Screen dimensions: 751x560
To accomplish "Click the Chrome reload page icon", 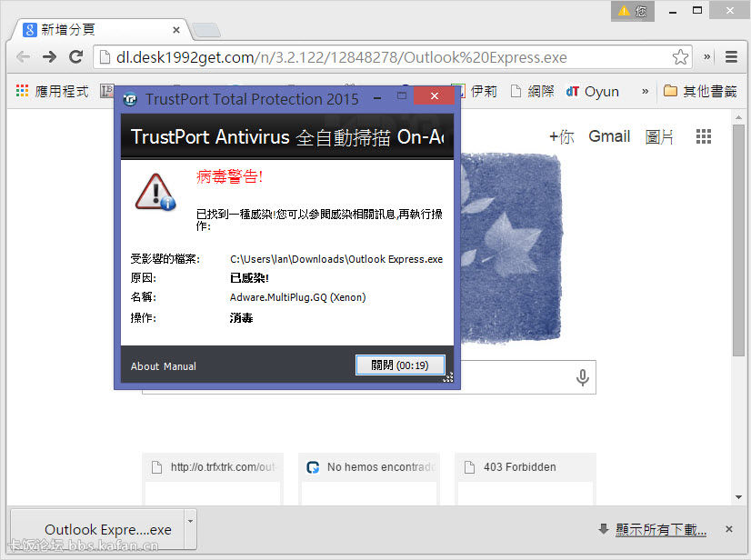I will (x=76, y=57).
